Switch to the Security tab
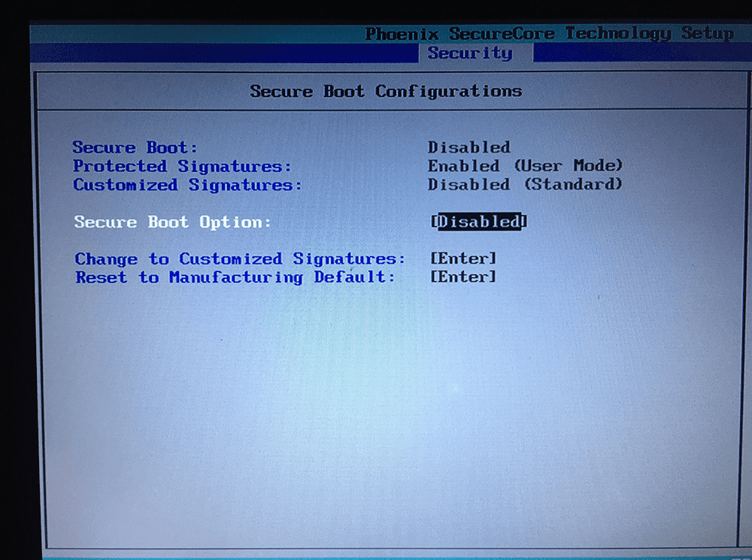752x560 pixels. pyautogui.click(x=469, y=53)
